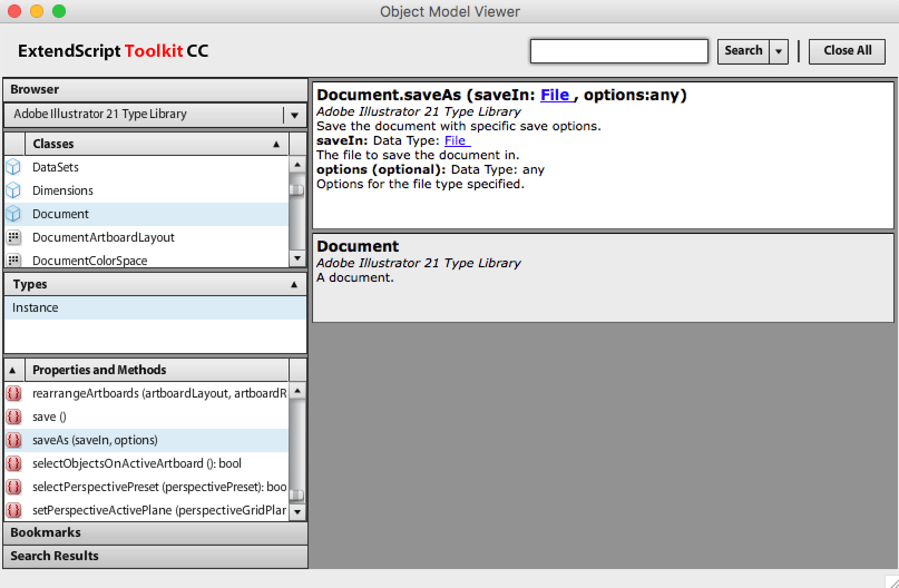Open the Adobe Illustrator 21 Type Library dropdown
899x588 pixels.
[295, 115]
